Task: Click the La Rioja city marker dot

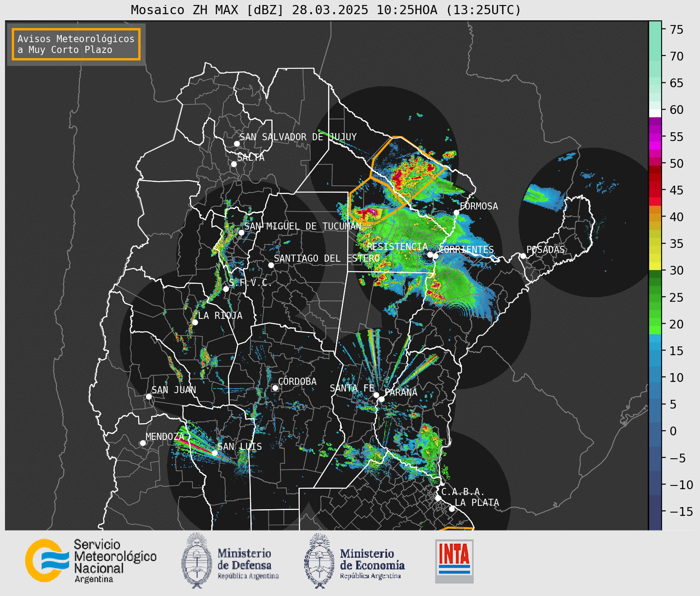Action: (x=195, y=322)
